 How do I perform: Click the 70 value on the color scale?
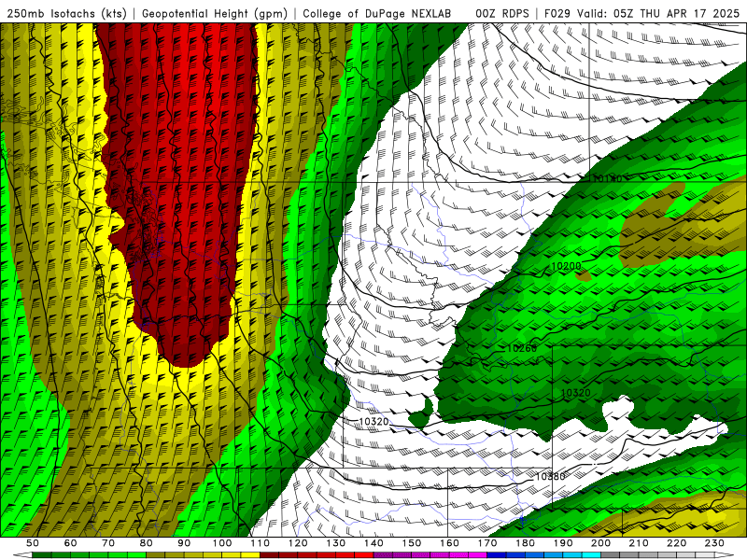[108, 543]
